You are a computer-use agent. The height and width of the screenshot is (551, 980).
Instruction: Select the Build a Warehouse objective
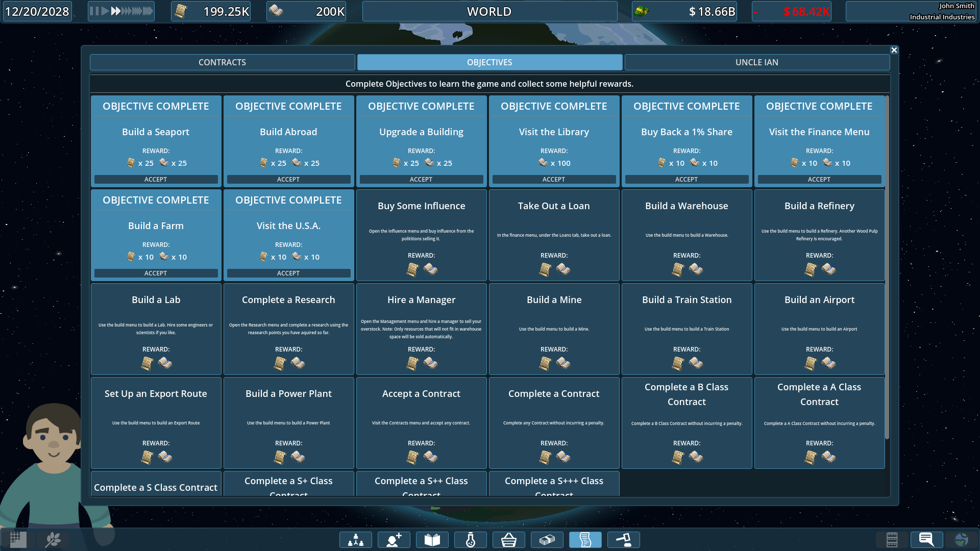pyautogui.click(x=687, y=235)
